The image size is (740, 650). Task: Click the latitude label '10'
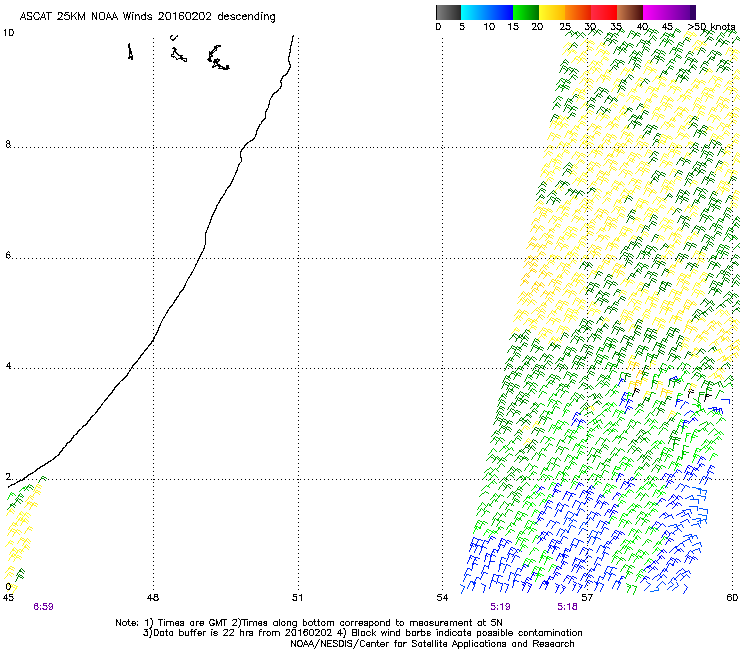(8, 33)
